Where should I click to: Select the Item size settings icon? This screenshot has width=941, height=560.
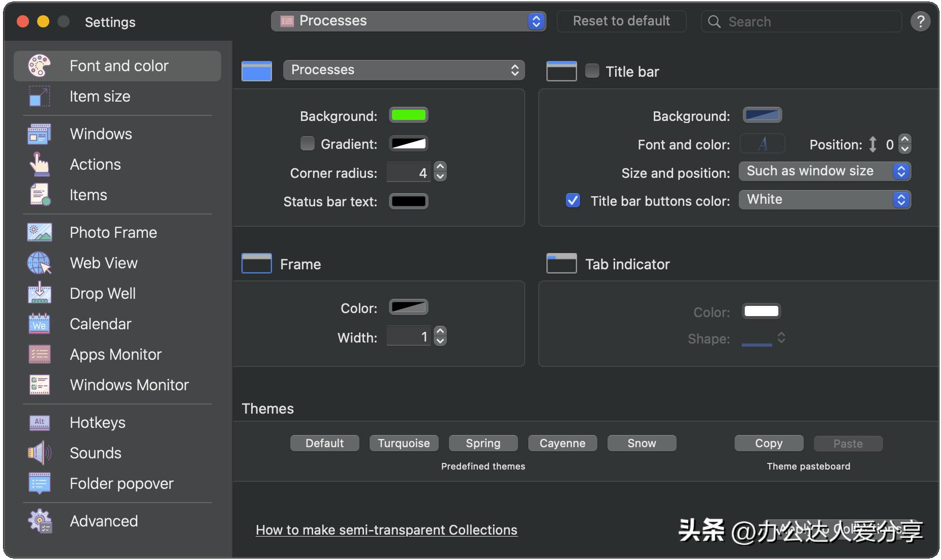(x=39, y=97)
